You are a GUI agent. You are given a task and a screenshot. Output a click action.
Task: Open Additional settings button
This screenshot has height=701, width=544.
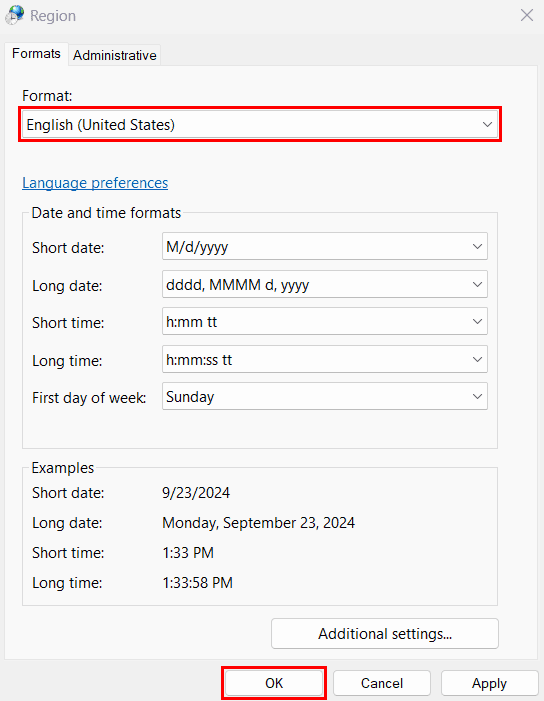pyautogui.click(x=385, y=633)
